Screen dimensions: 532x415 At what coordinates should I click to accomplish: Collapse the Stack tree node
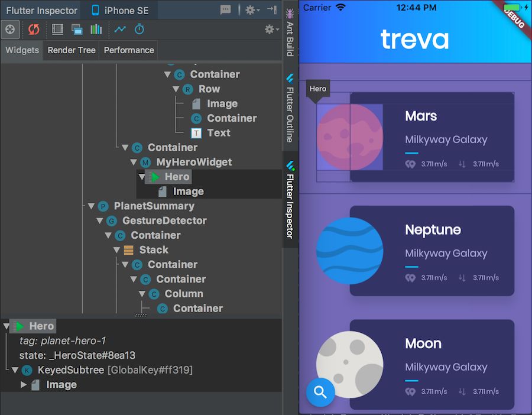pos(116,249)
